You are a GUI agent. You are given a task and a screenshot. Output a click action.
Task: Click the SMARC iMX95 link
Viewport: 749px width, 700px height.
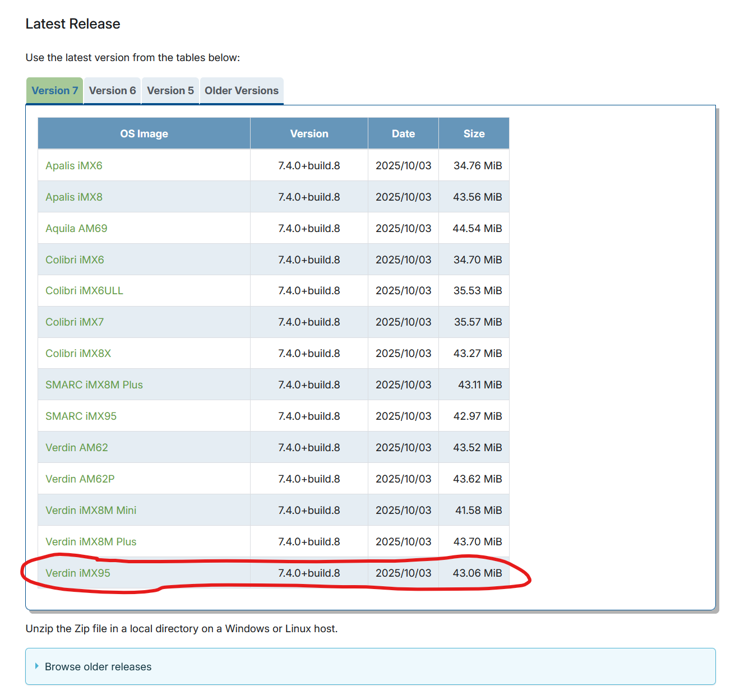81,416
